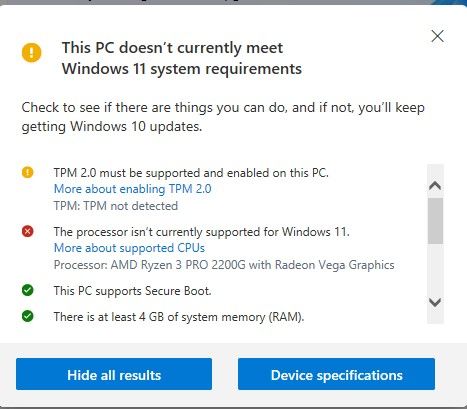Screen dimensions: 467x409
Task: Click the yellow TPM 2.0 warning icon
Action: click(x=28, y=172)
